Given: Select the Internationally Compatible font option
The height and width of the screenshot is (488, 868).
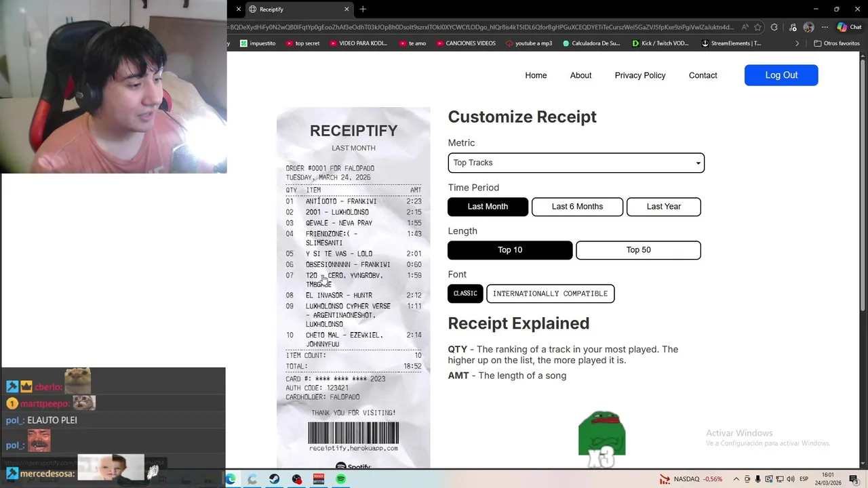Looking at the screenshot, I should point(550,293).
